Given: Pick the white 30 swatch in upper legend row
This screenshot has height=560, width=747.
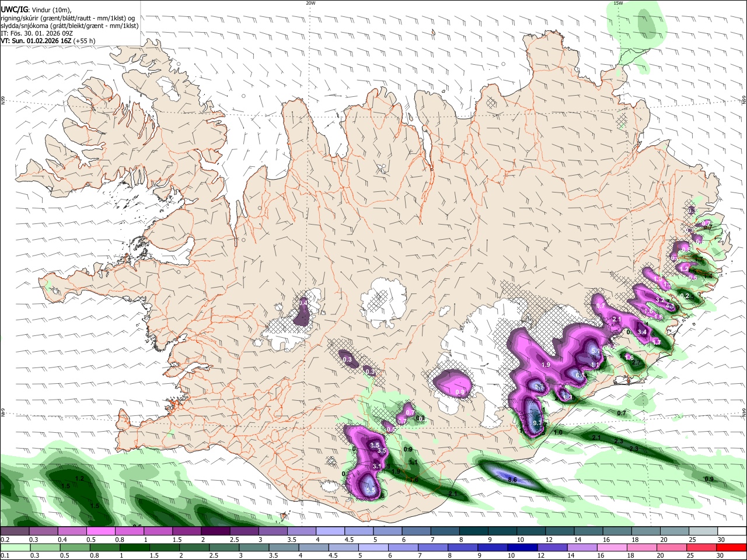Looking at the screenshot, I should point(732,531).
